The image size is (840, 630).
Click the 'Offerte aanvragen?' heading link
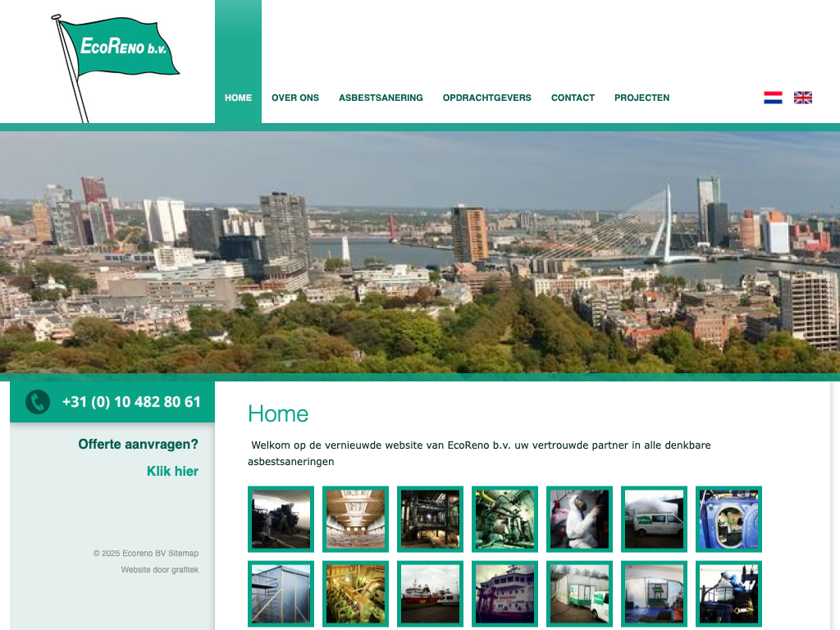click(x=138, y=444)
